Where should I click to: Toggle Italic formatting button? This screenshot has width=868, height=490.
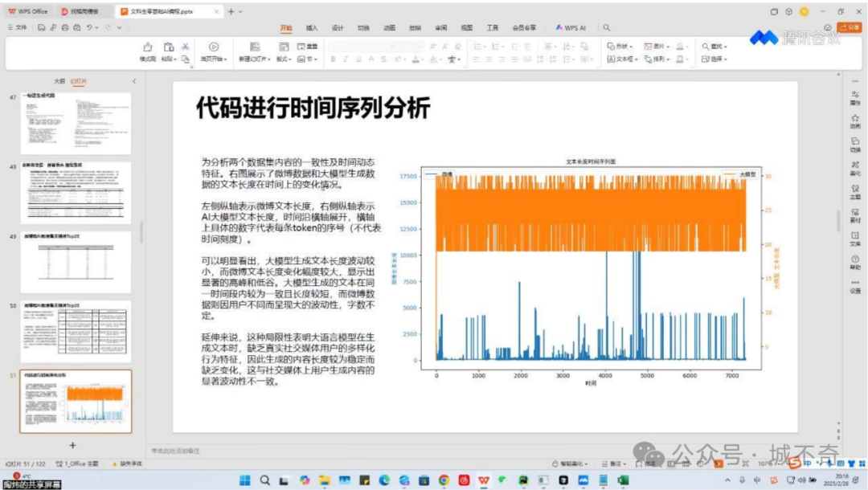tap(346, 59)
